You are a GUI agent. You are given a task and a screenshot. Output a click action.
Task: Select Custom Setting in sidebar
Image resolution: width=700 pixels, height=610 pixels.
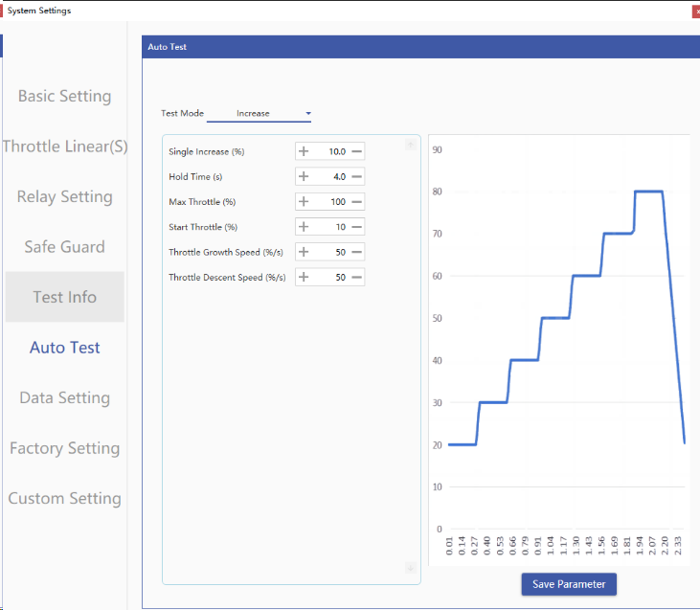pos(64,498)
